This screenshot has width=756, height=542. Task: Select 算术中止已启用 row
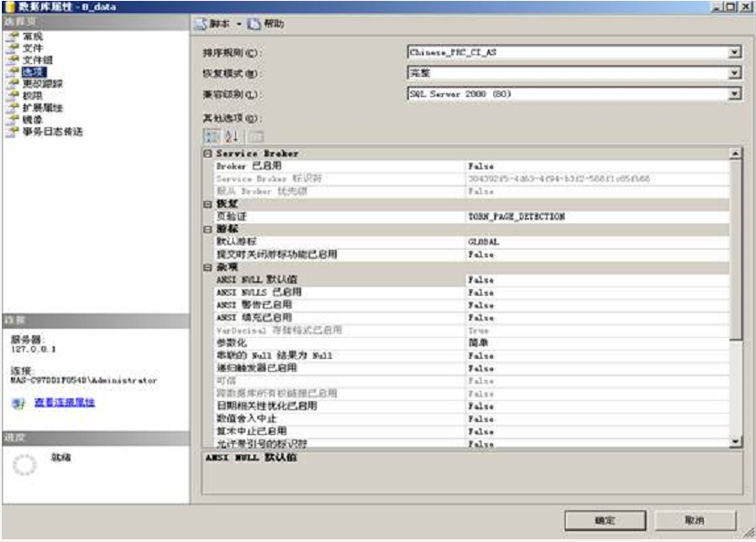pos(471,431)
